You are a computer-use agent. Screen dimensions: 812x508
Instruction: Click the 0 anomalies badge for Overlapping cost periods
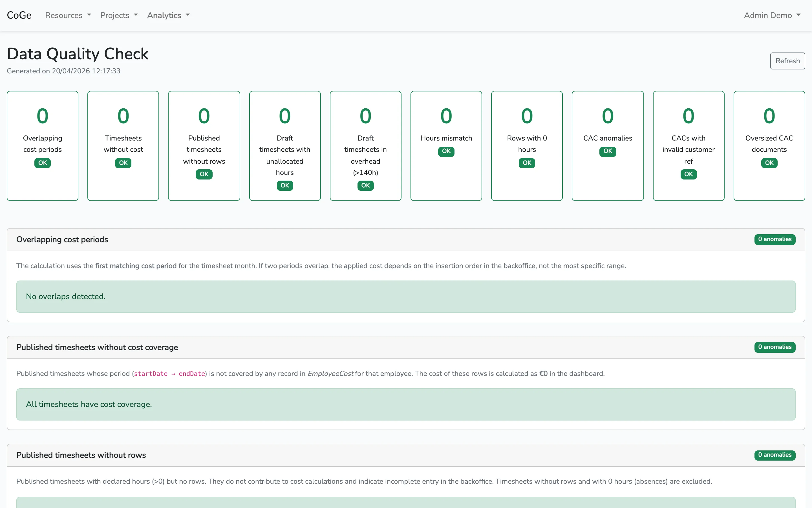click(775, 239)
